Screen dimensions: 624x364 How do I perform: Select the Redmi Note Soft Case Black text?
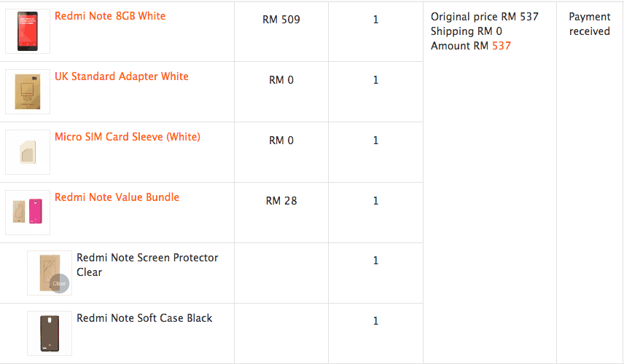[144, 318]
